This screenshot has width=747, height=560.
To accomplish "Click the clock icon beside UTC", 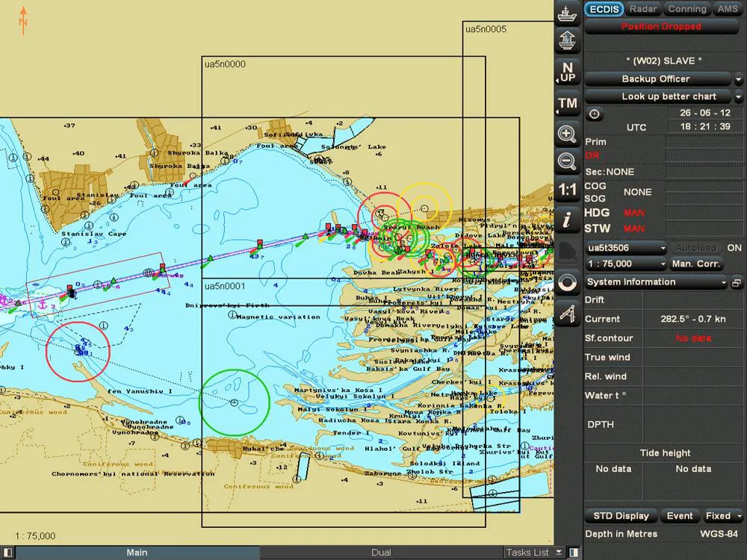I will [594, 114].
